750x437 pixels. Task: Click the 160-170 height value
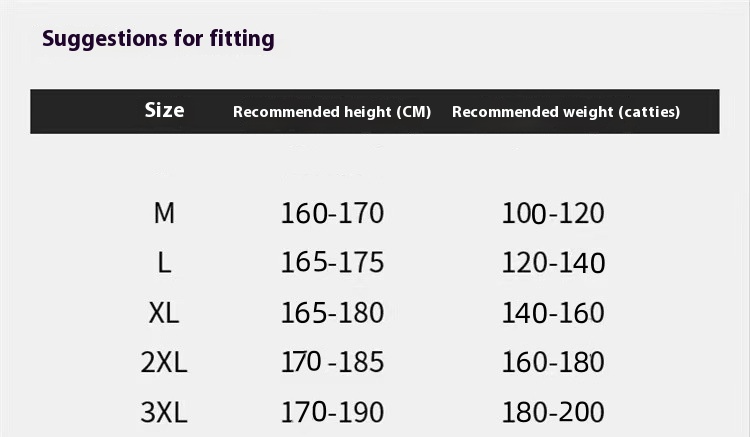[332, 213]
